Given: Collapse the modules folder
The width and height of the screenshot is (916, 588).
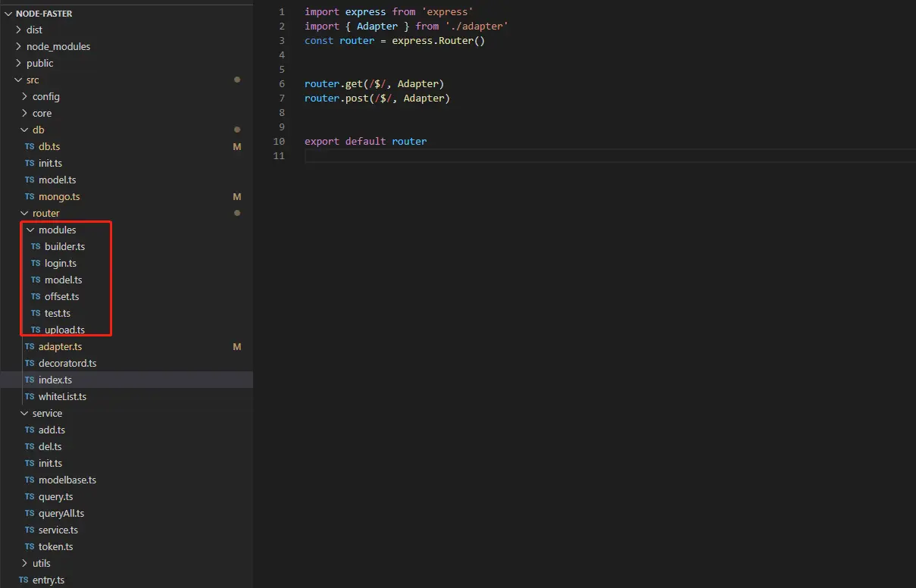Looking at the screenshot, I should pos(57,230).
